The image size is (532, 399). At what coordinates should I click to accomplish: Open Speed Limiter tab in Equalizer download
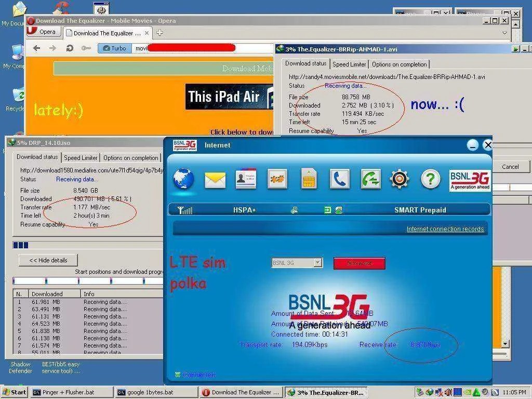(349, 64)
